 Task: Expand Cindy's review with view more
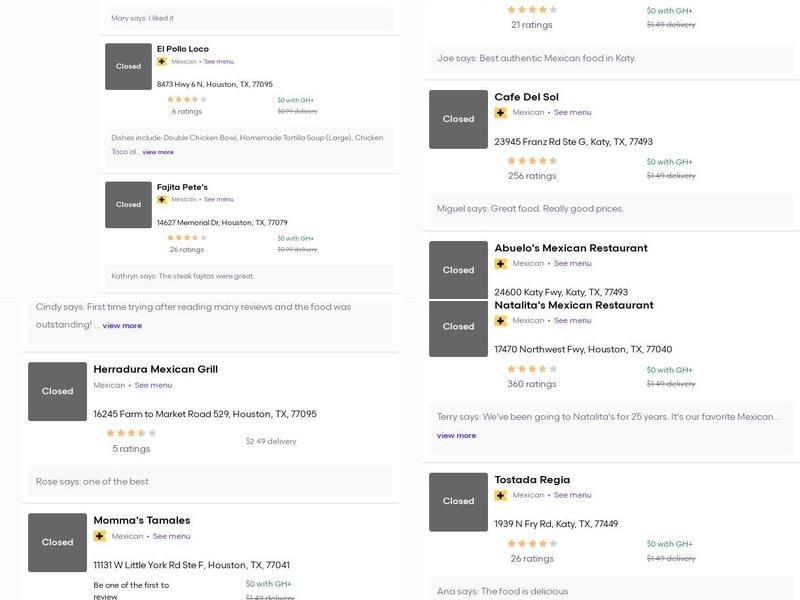[122, 325]
